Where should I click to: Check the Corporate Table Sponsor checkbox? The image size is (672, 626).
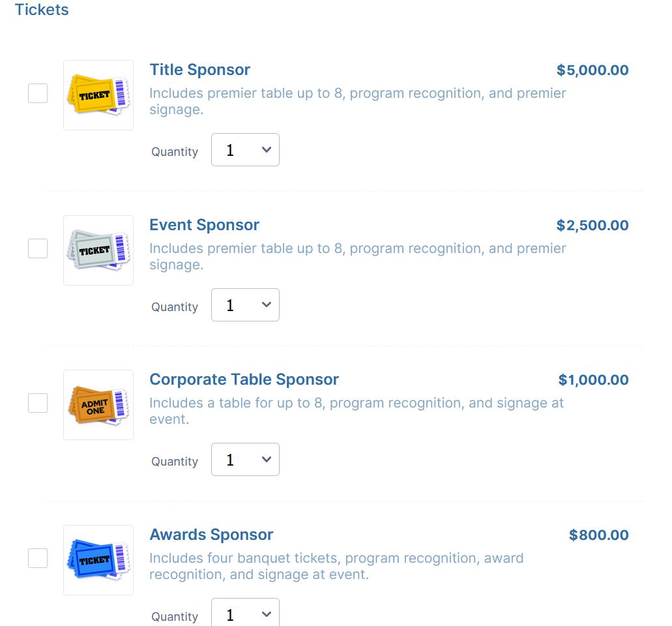pyautogui.click(x=37, y=403)
